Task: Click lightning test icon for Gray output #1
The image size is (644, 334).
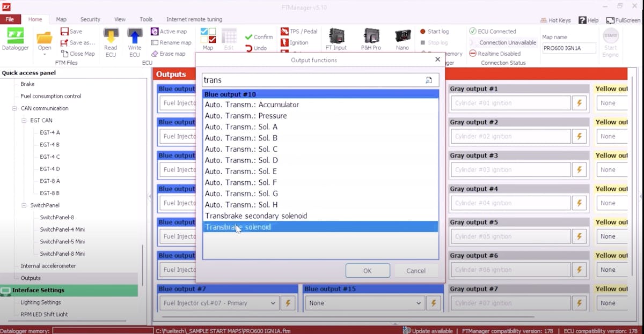Action: 579,103
